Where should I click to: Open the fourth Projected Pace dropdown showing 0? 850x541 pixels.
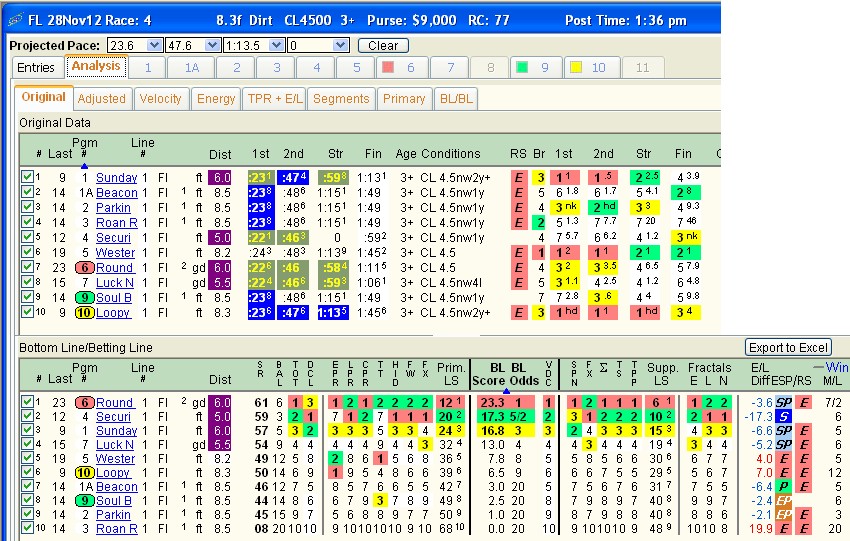click(341, 46)
